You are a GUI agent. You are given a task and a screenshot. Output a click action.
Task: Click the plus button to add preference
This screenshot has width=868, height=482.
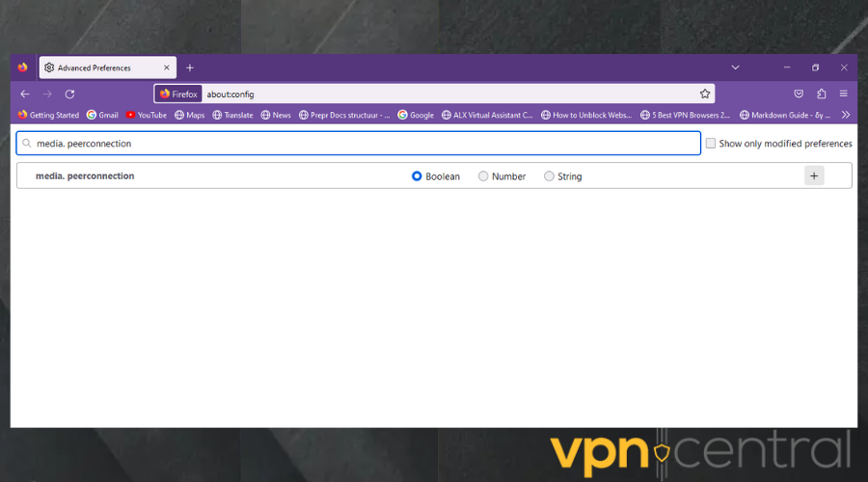(x=814, y=175)
